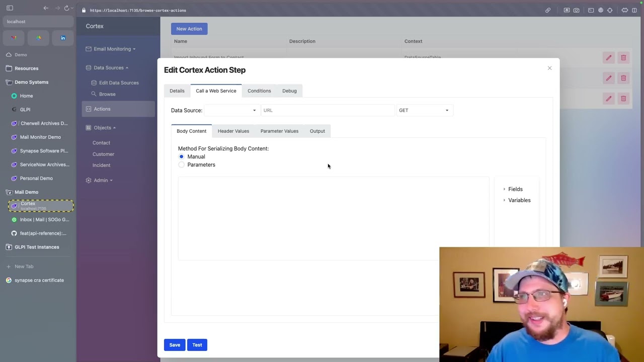Click the padlock site security icon
Screen dimensions: 644x362
[84, 10]
